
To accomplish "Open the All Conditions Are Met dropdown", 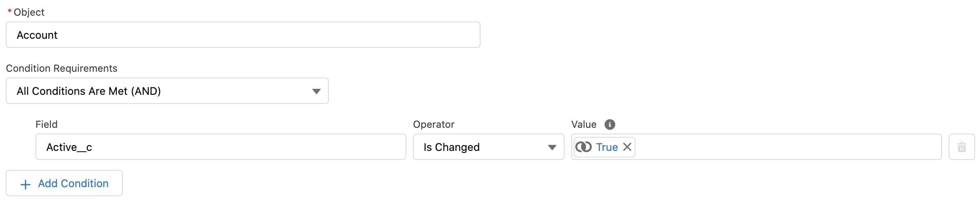I will [167, 91].
